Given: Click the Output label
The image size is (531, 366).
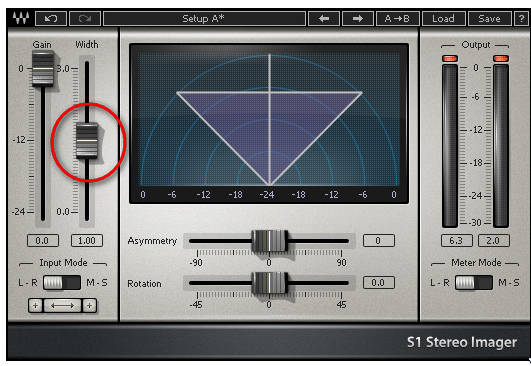Looking at the screenshot, I should 476,45.
